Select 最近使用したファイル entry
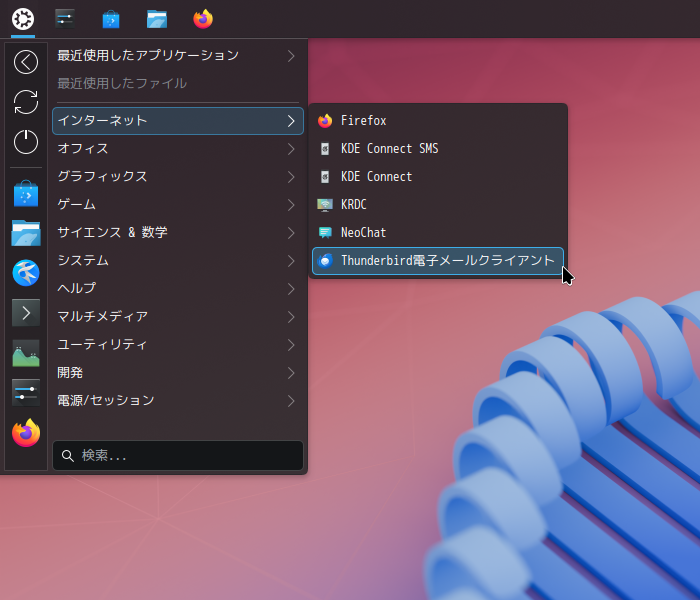 click(x=178, y=83)
